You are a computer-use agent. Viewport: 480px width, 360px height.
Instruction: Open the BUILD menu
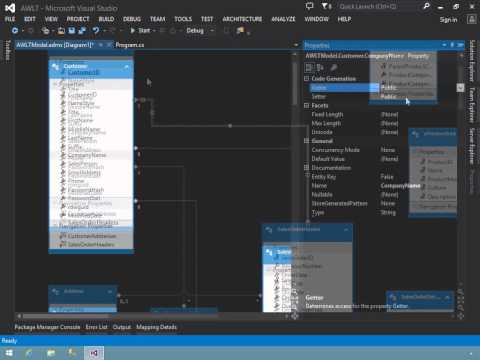coord(106,19)
